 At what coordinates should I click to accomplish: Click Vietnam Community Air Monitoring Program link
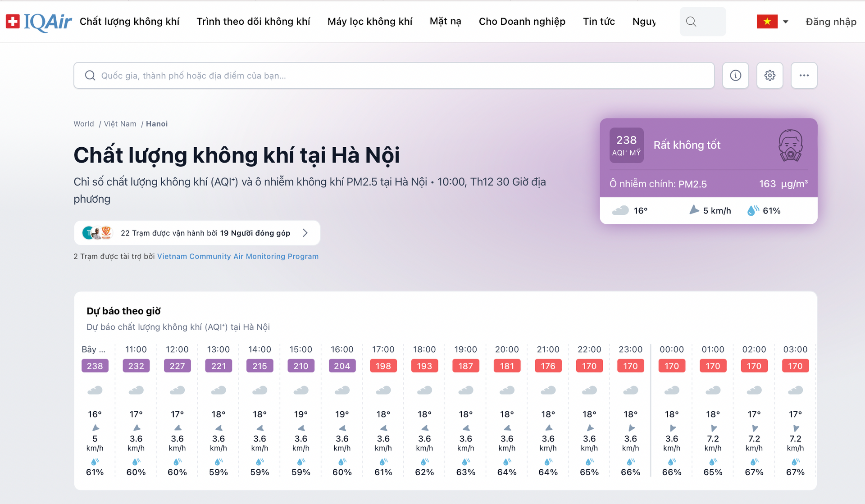237,256
